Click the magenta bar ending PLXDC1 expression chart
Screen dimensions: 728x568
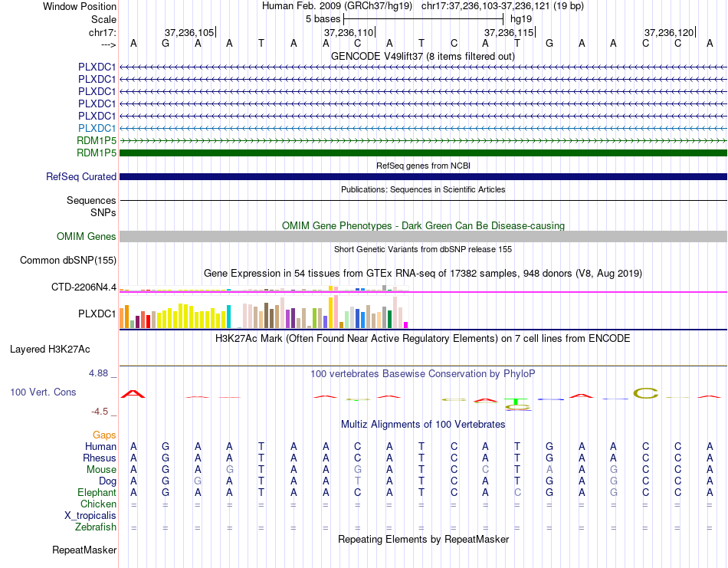click(406, 325)
